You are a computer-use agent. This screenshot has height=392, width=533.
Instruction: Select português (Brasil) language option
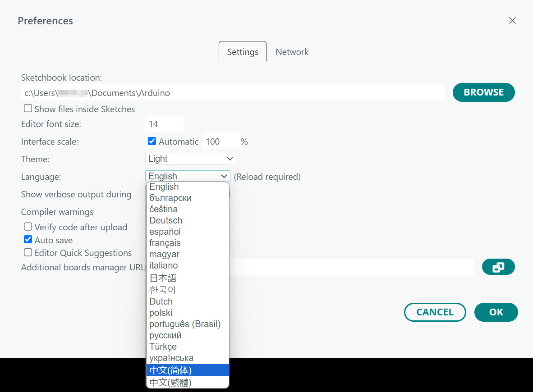click(185, 324)
